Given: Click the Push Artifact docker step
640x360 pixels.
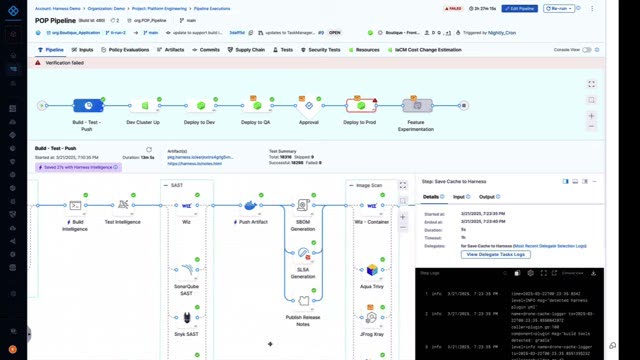Looking at the screenshot, I should (250, 205).
